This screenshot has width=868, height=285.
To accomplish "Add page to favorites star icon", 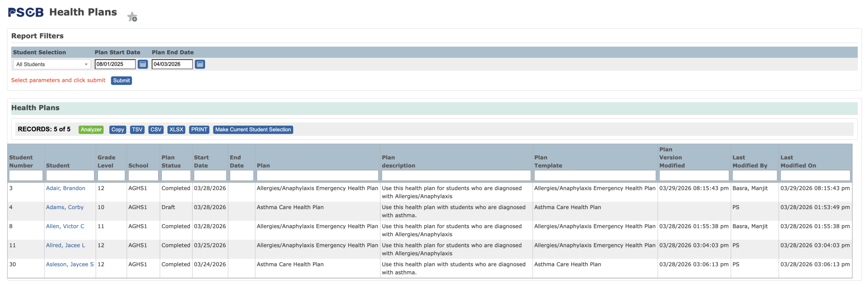I will click(132, 17).
